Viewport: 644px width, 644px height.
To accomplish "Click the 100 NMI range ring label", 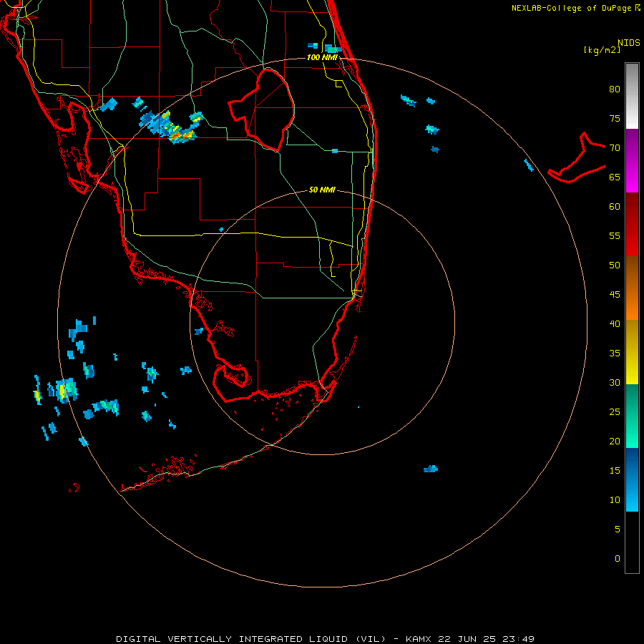I will 322,57.
